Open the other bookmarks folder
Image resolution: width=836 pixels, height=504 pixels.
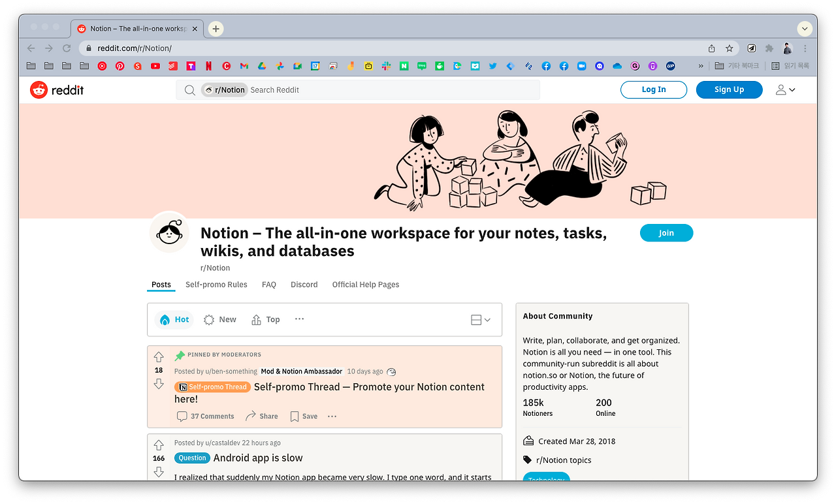(x=738, y=66)
